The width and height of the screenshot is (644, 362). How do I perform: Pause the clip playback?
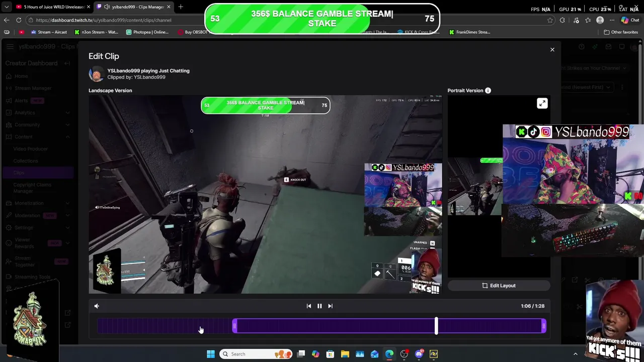pos(319,306)
